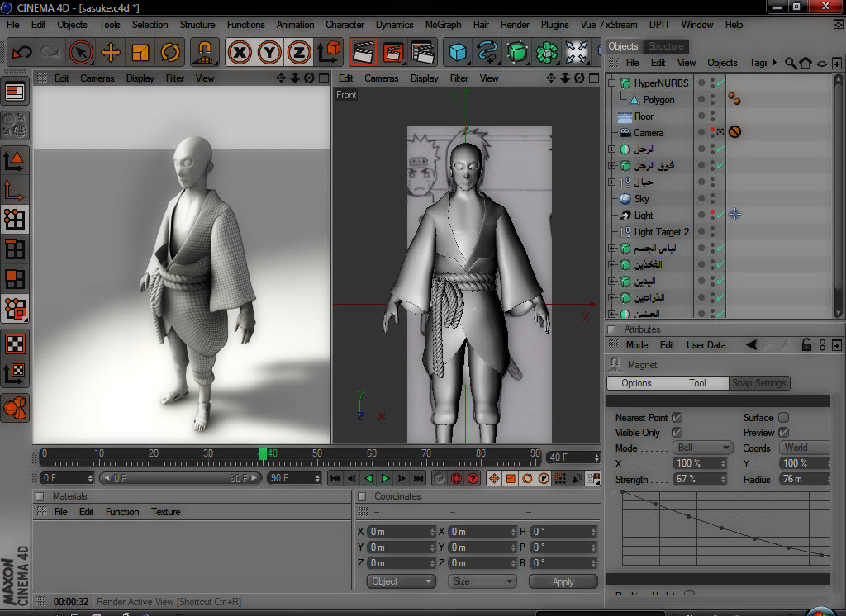Activate the Scale tool
Image resolution: width=846 pixels, height=616 pixels.
point(140,52)
